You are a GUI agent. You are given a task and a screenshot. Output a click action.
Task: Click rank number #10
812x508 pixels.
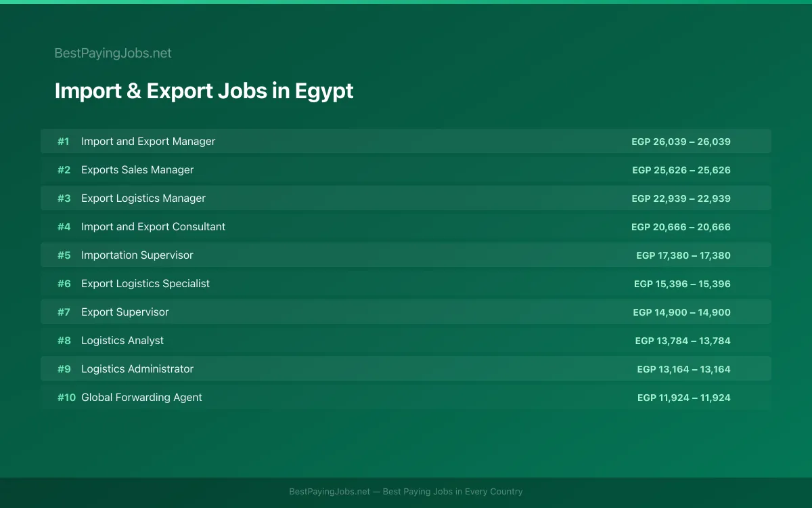pyautogui.click(x=66, y=398)
